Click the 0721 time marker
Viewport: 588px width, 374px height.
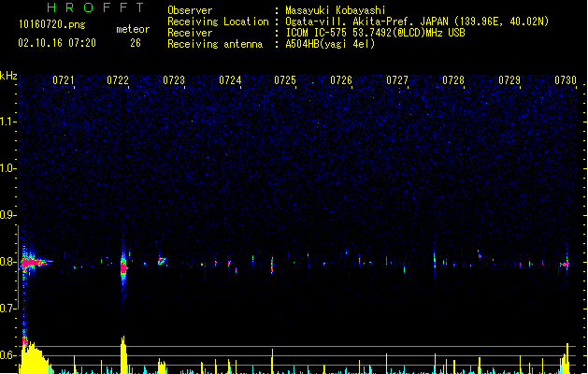64,80
